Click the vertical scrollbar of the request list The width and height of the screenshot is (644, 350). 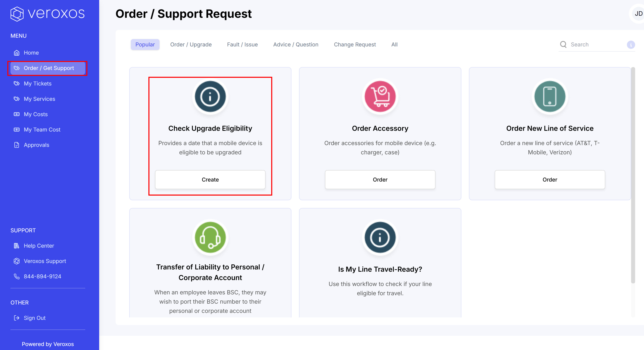[633, 175]
